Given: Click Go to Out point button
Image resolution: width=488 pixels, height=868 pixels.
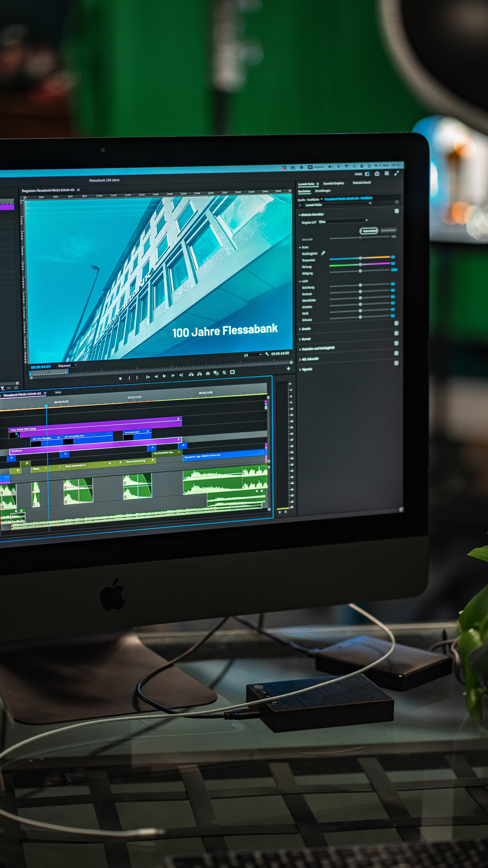Looking at the screenshot, I should [181, 375].
